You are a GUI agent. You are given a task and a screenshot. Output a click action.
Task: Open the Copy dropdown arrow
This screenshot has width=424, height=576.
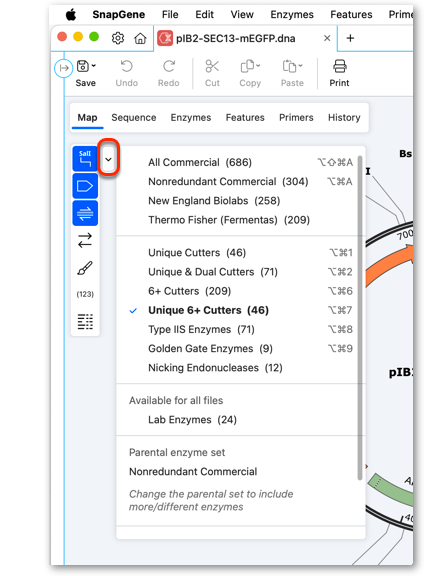coord(258,66)
